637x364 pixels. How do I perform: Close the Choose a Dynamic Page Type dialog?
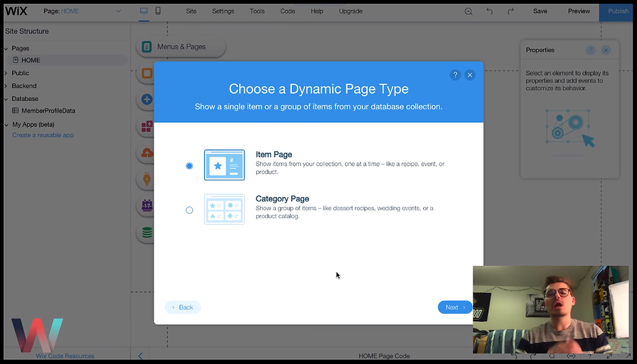point(470,75)
